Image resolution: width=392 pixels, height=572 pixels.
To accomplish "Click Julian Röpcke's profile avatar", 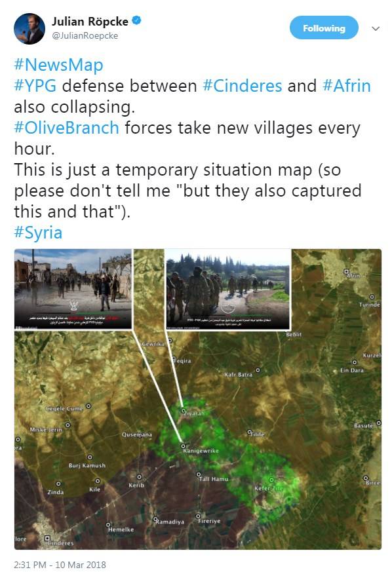I will pos(29,29).
